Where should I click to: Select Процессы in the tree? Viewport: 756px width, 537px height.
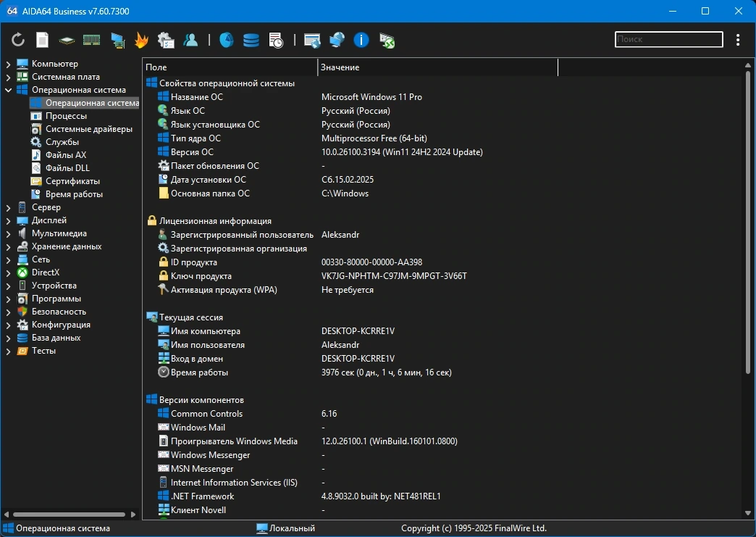[x=66, y=116]
